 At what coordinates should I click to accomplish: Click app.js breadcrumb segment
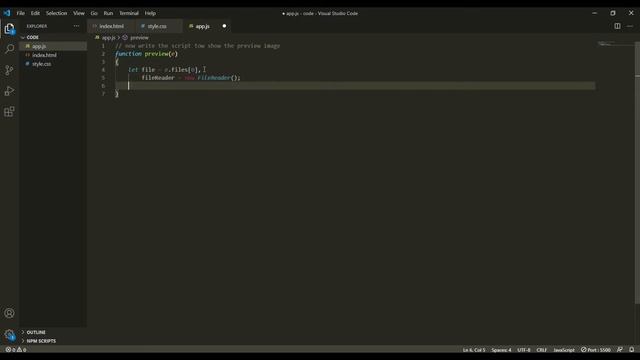point(108,38)
